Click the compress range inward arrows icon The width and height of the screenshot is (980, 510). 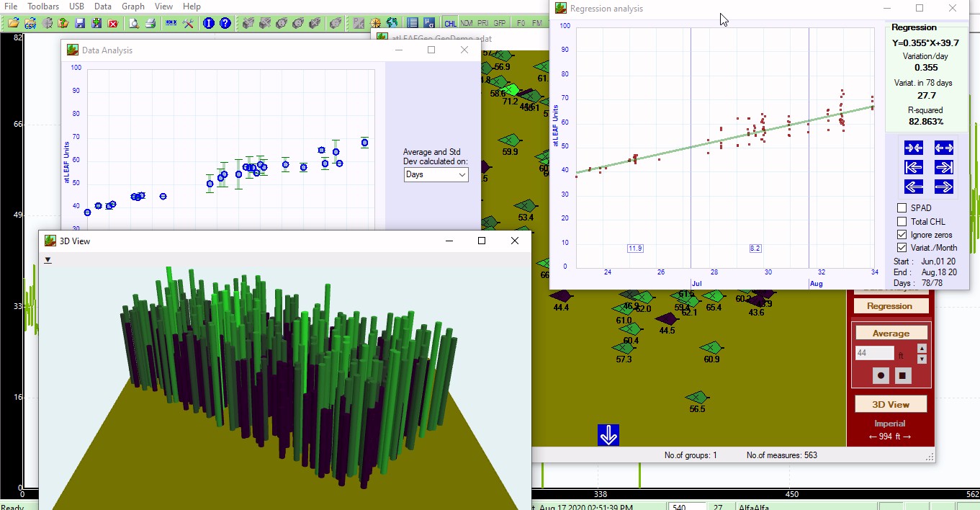coord(914,148)
